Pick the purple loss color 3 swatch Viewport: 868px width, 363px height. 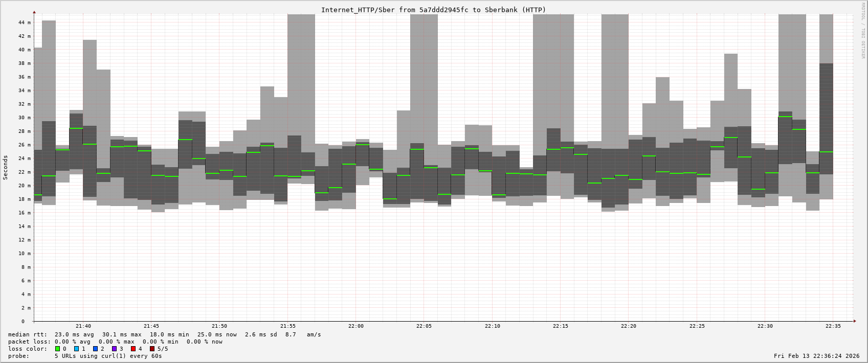tap(115, 349)
